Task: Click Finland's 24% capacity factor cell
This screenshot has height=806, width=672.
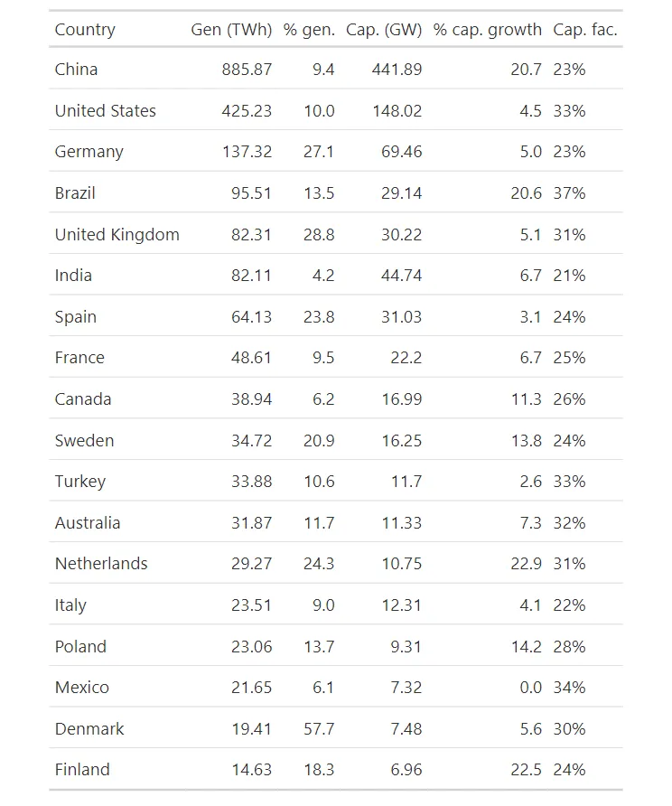Action: [569, 770]
